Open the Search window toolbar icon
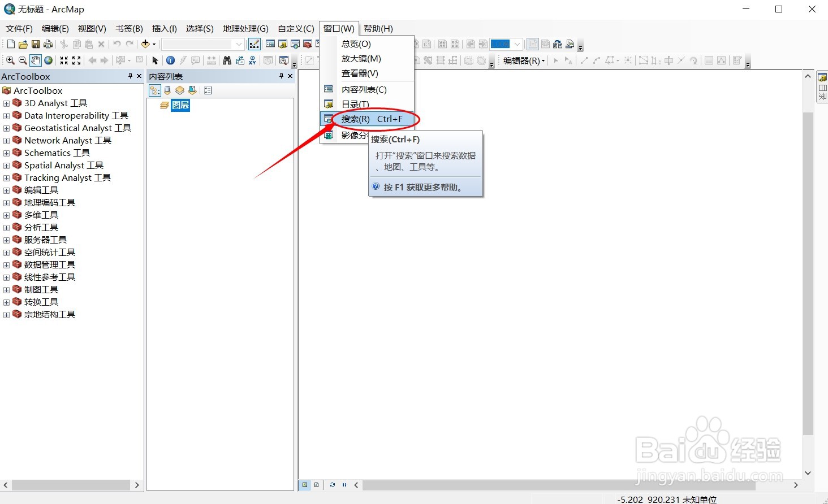828x504 pixels. click(x=295, y=44)
